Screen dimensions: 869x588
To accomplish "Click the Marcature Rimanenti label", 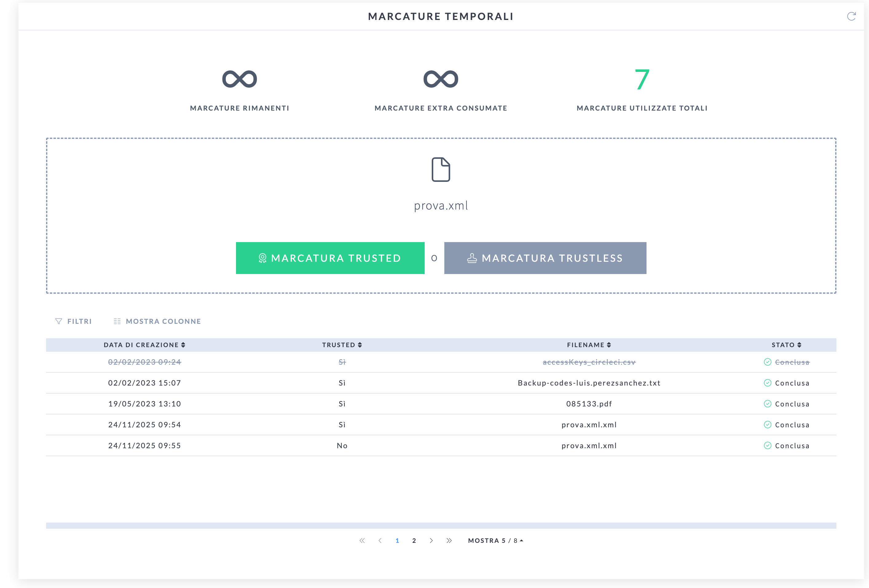I will (240, 108).
